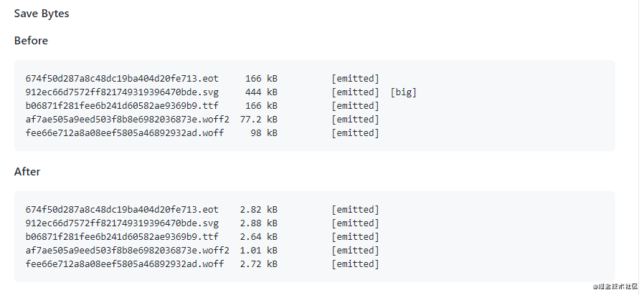Click the [big] tag next to svg

(x=403, y=92)
